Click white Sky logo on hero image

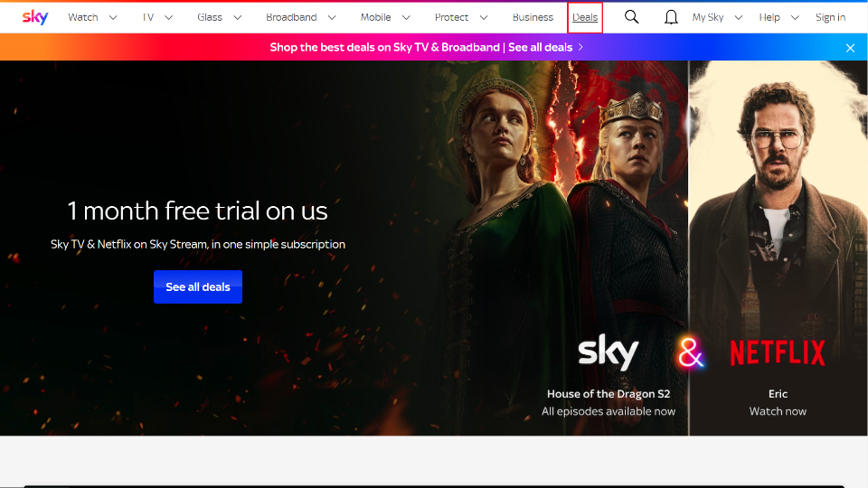[609, 352]
